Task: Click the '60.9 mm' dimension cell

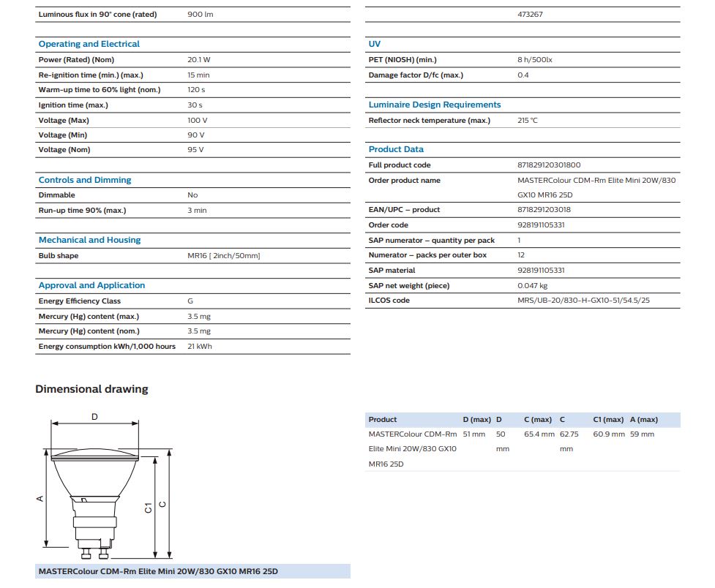Action: 609,434
